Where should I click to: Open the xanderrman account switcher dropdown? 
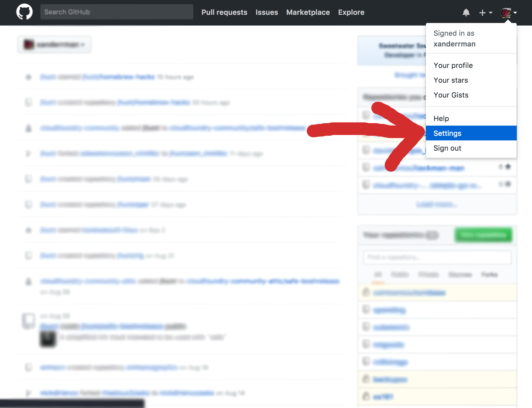pos(54,45)
